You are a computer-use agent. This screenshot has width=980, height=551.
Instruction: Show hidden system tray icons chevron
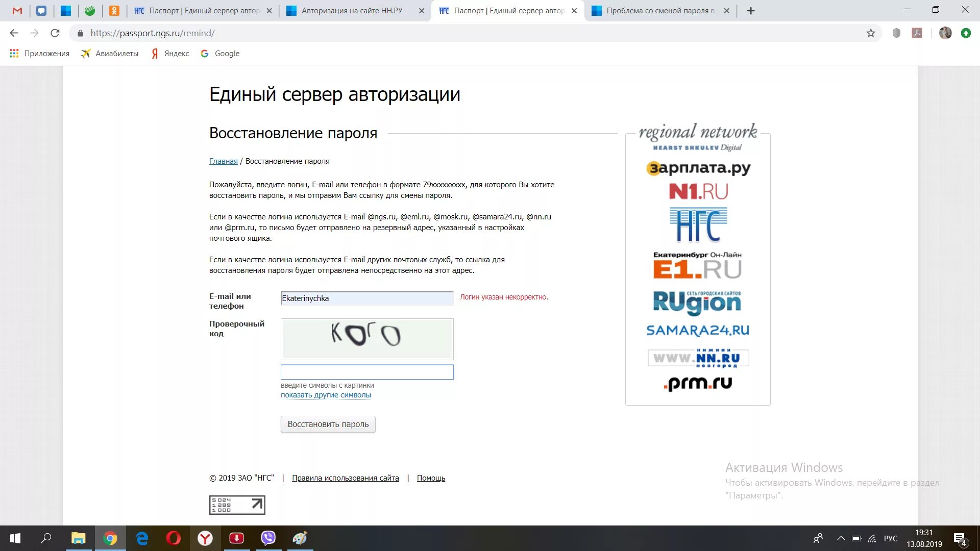[x=841, y=539]
